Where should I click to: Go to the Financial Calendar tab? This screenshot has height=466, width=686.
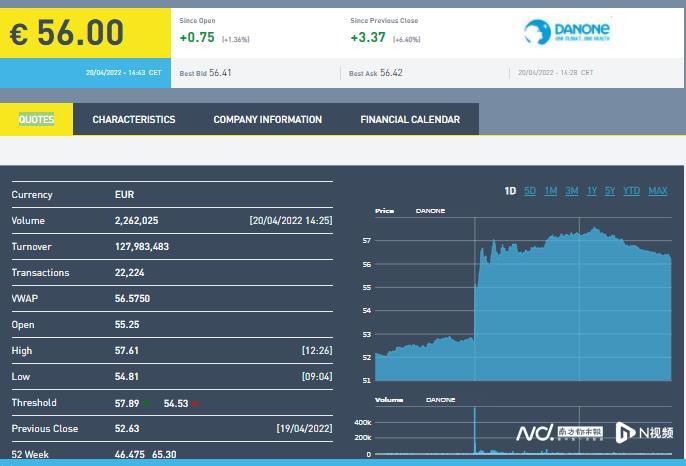click(410, 119)
